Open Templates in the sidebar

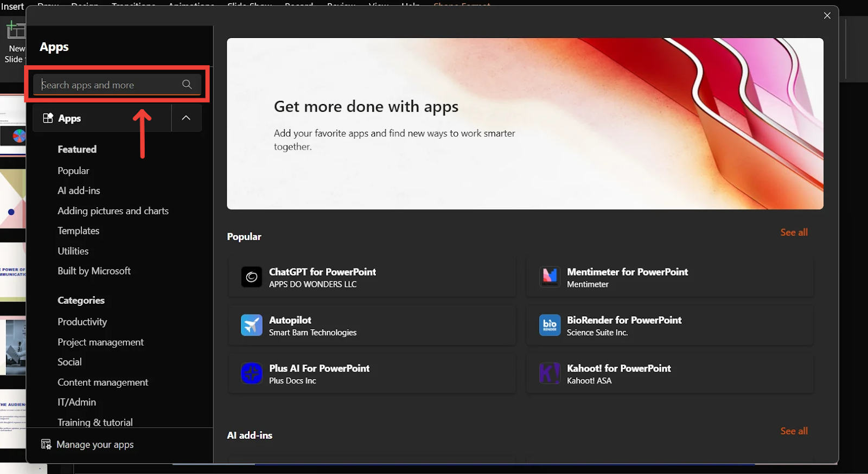click(x=78, y=231)
